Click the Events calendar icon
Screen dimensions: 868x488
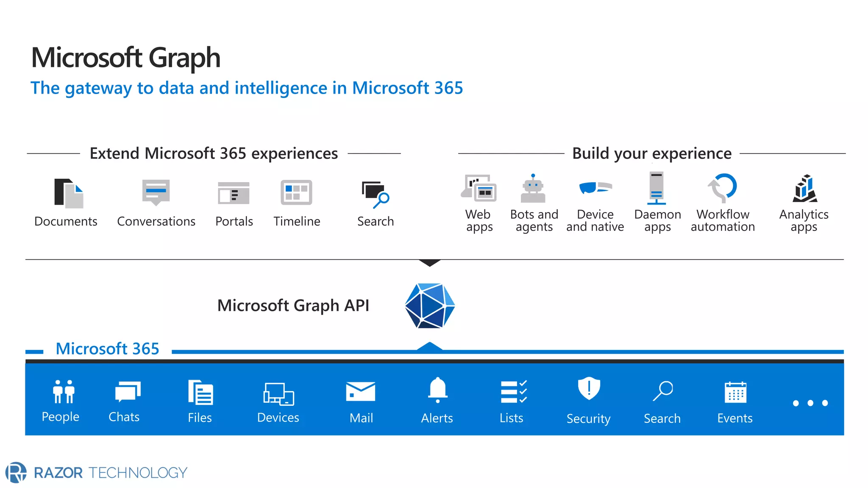735,392
